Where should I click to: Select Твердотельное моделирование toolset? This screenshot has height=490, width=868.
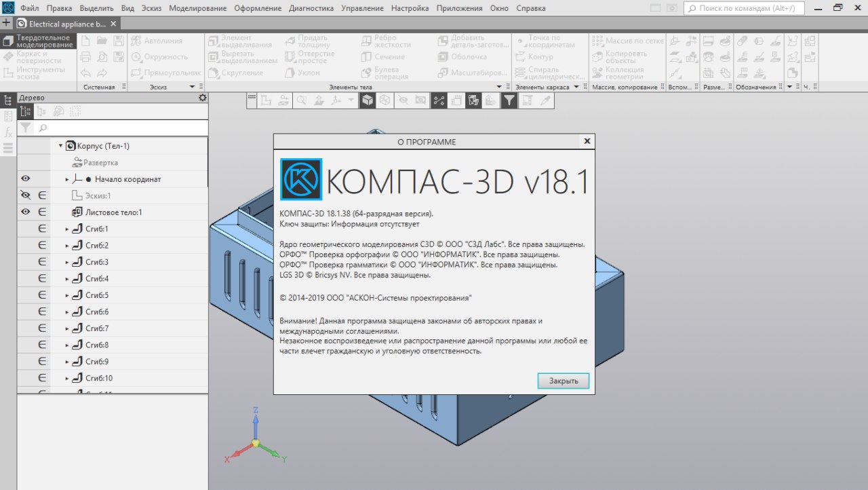coord(38,41)
